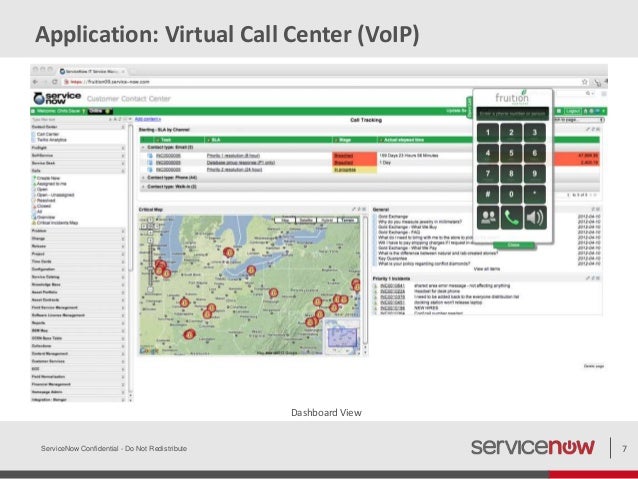Dial digit 2 on the keypad

pyautogui.click(x=511, y=133)
